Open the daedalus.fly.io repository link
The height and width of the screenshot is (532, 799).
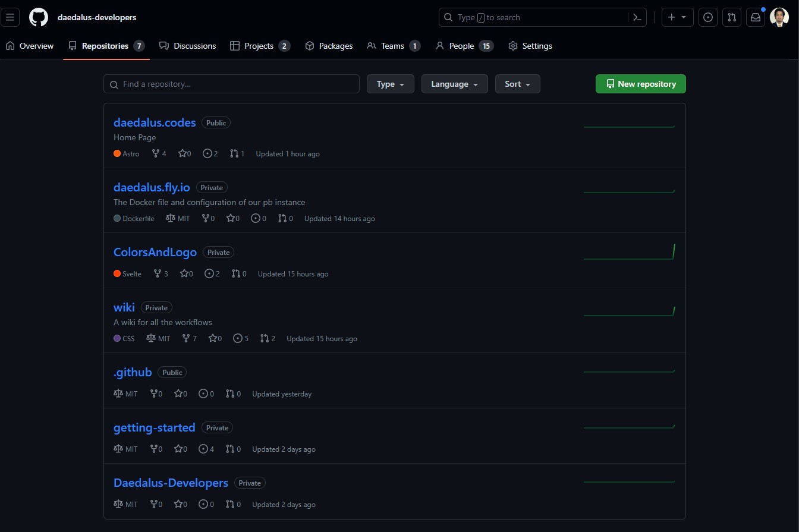coord(152,187)
